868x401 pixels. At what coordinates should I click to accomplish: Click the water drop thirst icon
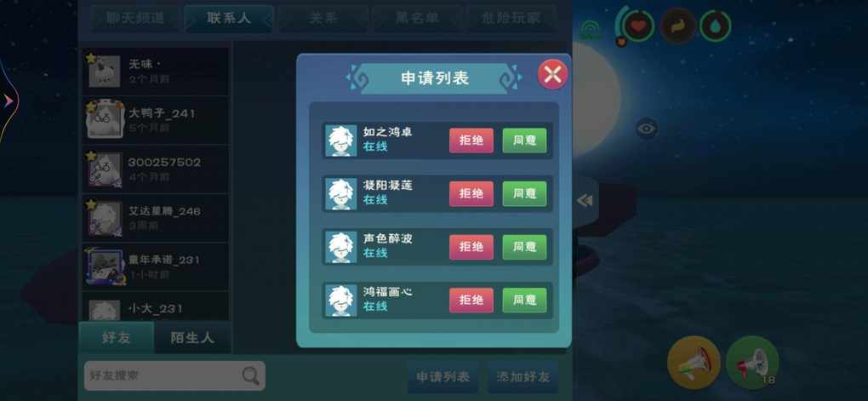pos(715,26)
